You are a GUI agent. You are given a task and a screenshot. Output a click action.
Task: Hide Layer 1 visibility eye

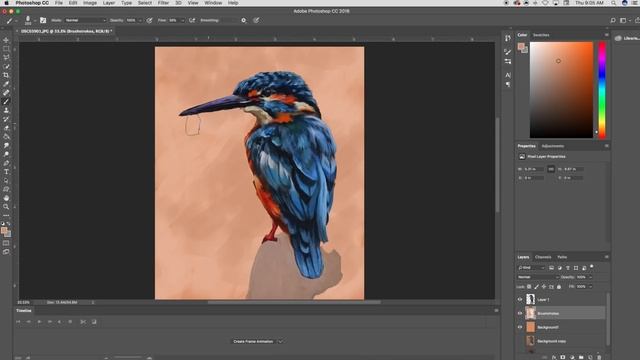coord(520,299)
